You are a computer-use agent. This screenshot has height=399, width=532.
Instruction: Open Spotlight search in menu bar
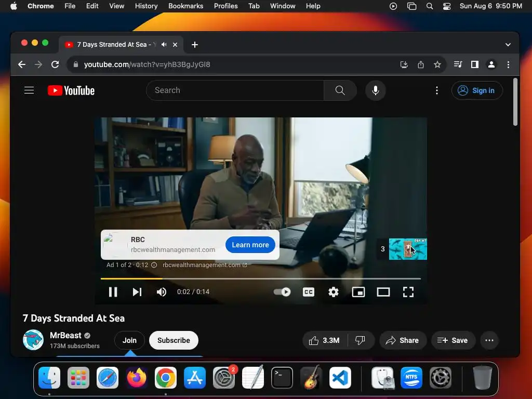click(x=430, y=6)
